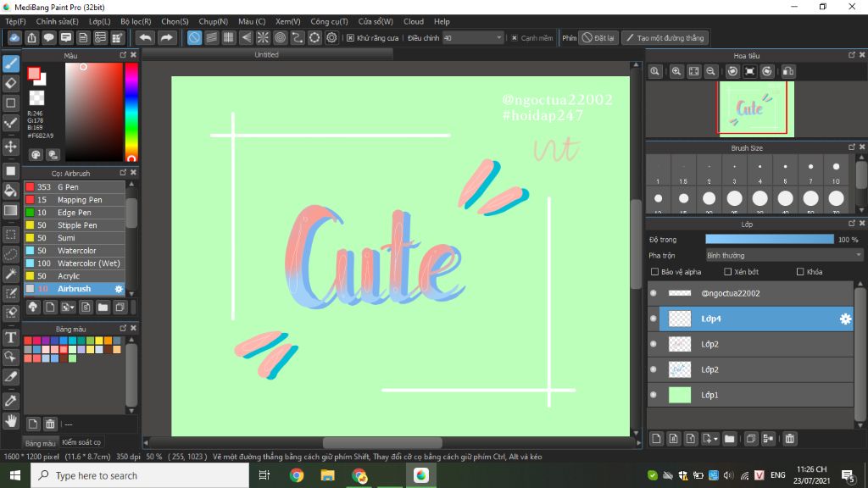Click Tạo một đường thẳng button
Viewport: 868px width, 488px height.
tap(665, 38)
